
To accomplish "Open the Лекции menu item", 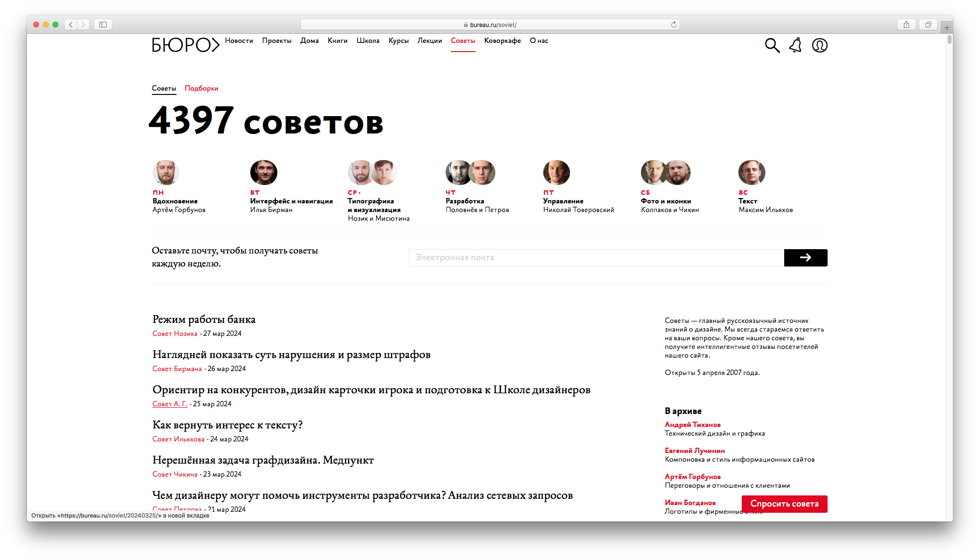I will (x=429, y=40).
